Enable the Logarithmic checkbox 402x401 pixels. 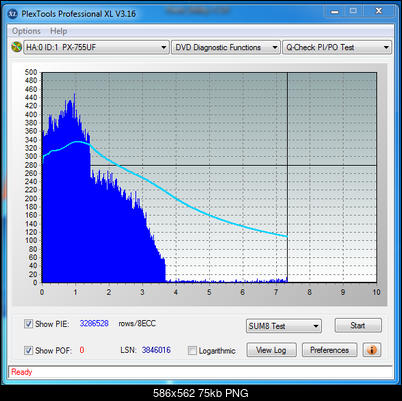point(192,350)
